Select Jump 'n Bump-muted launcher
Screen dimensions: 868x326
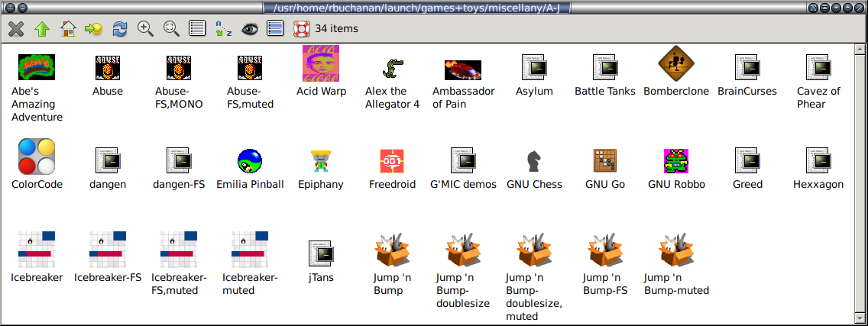point(676,249)
